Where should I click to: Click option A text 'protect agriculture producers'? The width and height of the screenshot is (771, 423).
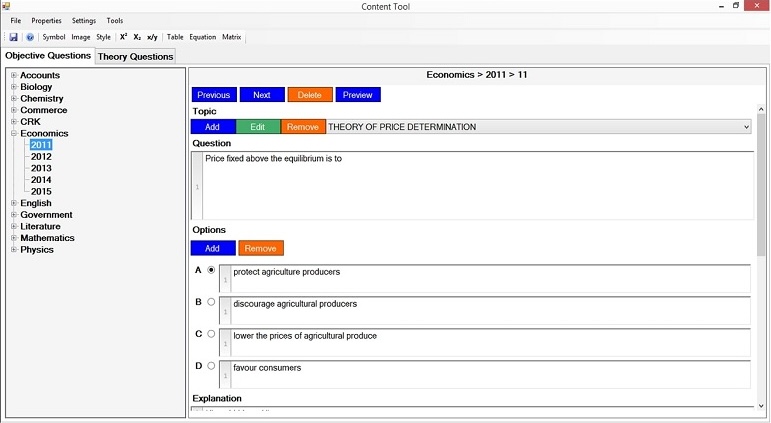tap(287, 272)
